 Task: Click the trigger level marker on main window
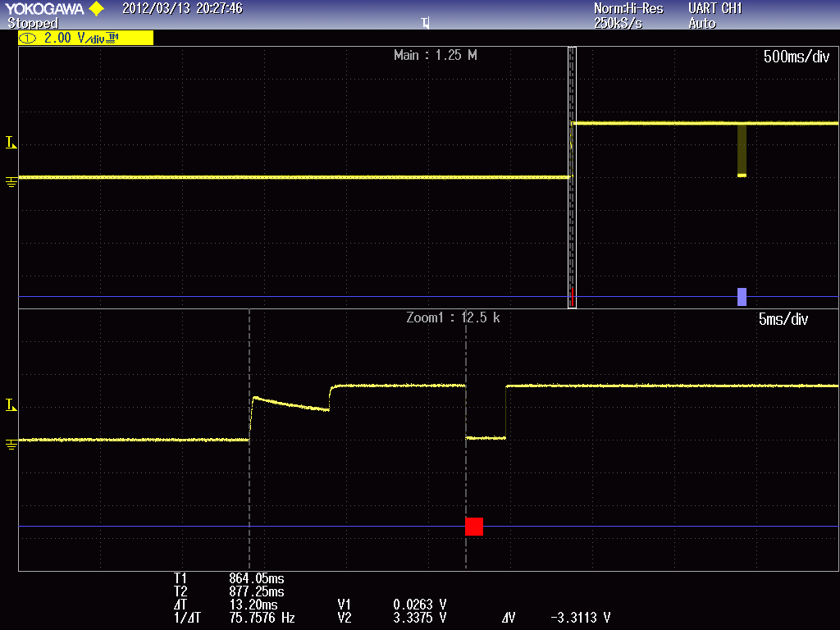coord(11,142)
